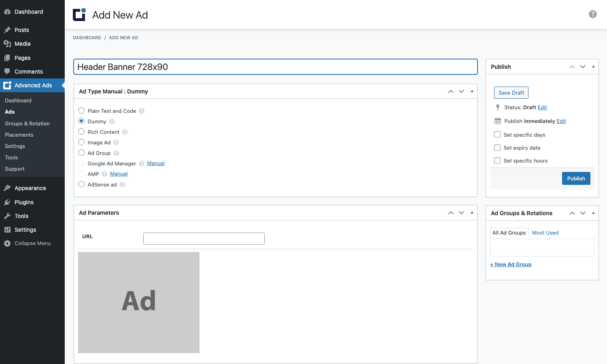Switch to Most Used tab
Image resolution: width=607 pixels, height=364 pixels.
tap(545, 233)
